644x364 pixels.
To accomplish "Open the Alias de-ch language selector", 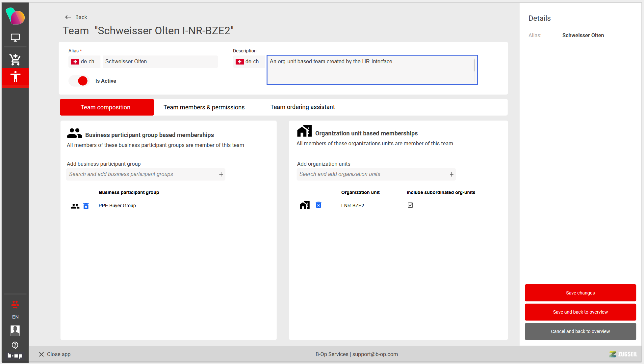I will click(84, 62).
